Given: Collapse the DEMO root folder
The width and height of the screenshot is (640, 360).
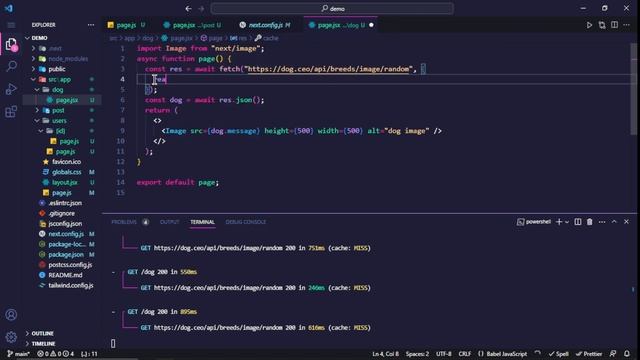Looking at the screenshot, I should click(x=40, y=38).
